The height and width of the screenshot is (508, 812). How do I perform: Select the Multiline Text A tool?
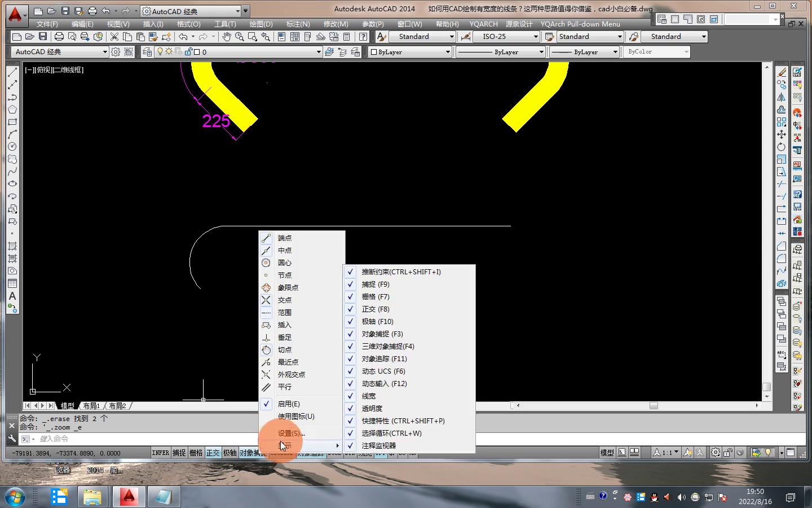(12, 296)
